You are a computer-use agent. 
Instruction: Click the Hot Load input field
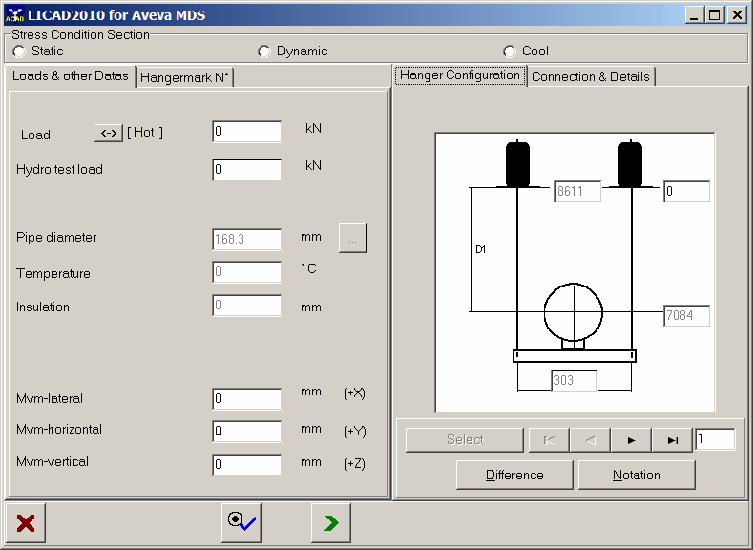tap(247, 132)
